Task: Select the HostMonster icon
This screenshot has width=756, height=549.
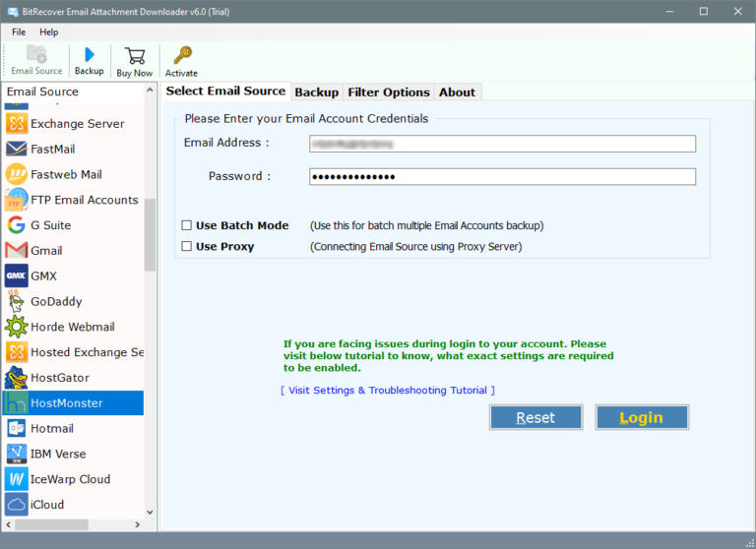Action: click(x=17, y=403)
